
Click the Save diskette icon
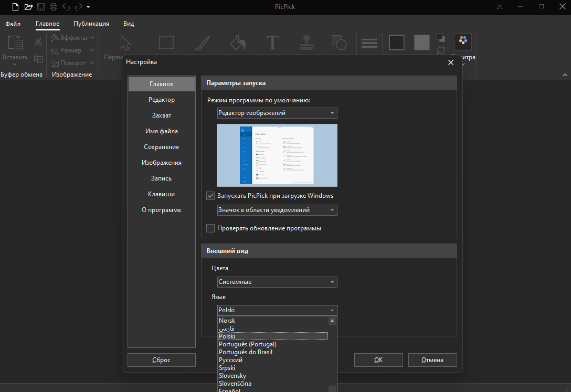coord(41,7)
